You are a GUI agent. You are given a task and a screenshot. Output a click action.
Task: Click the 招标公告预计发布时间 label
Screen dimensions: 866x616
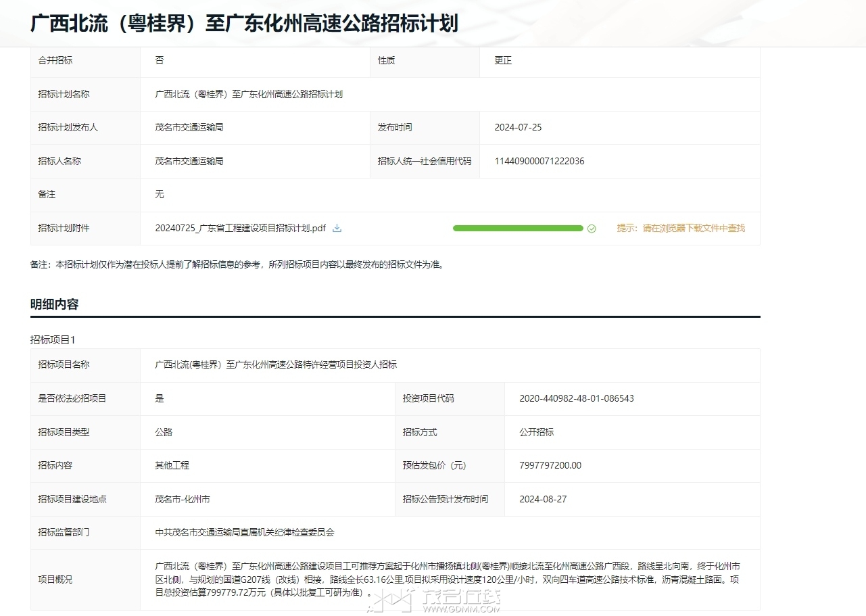pos(445,499)
